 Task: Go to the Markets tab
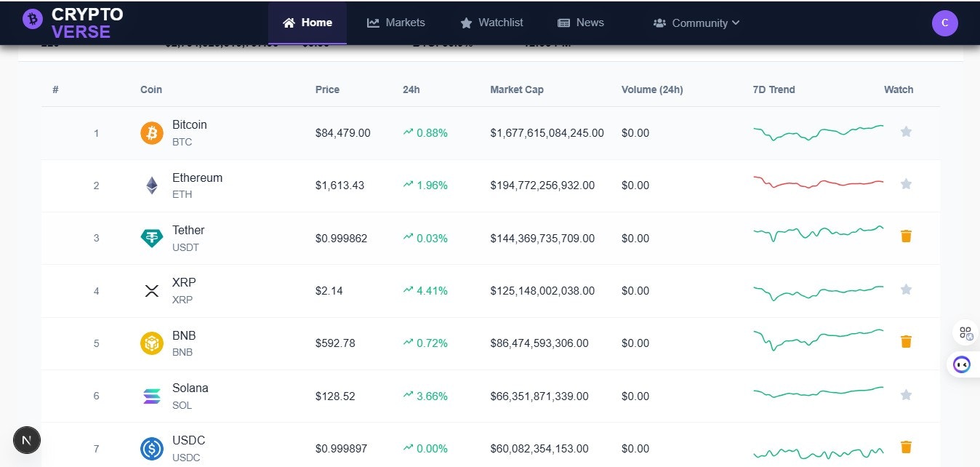click(396, 23)
